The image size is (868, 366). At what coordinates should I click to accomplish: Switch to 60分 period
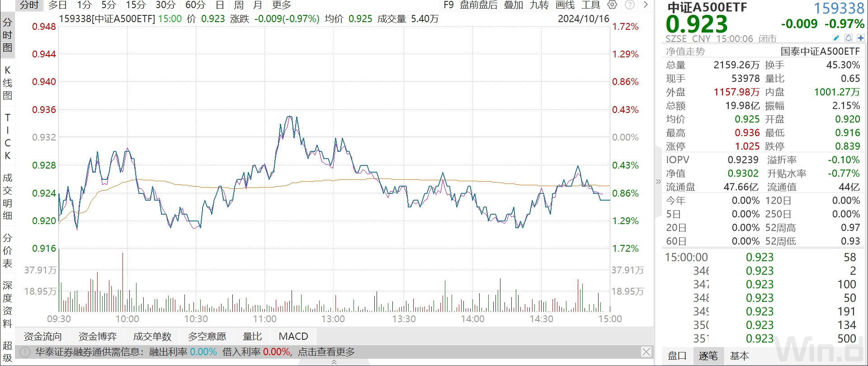click(x=195, y=5)
